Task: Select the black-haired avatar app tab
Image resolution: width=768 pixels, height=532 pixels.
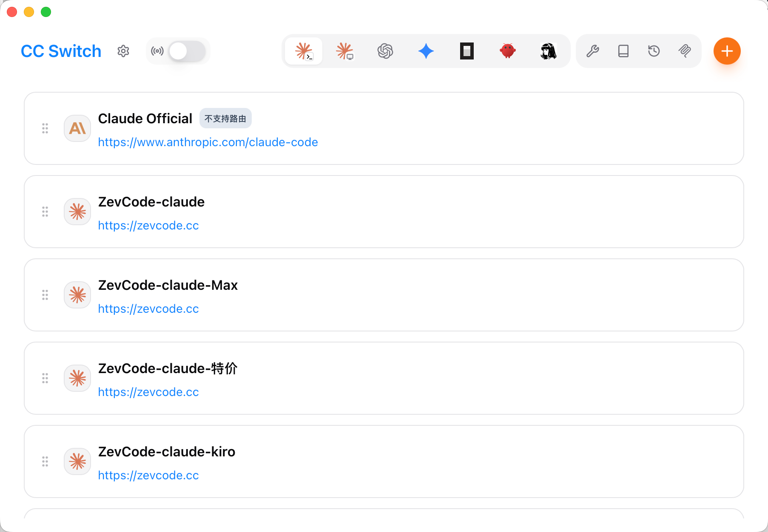Action: (549, 51)
